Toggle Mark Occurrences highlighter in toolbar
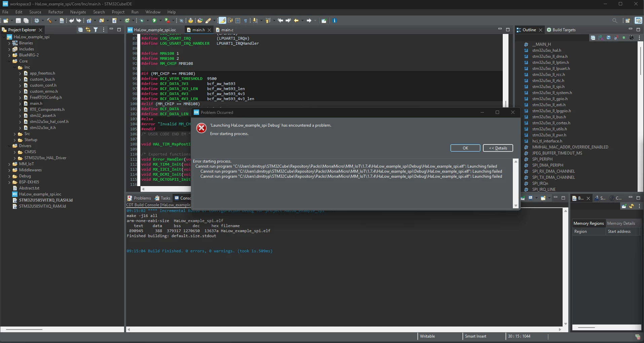 pos(222,20)
